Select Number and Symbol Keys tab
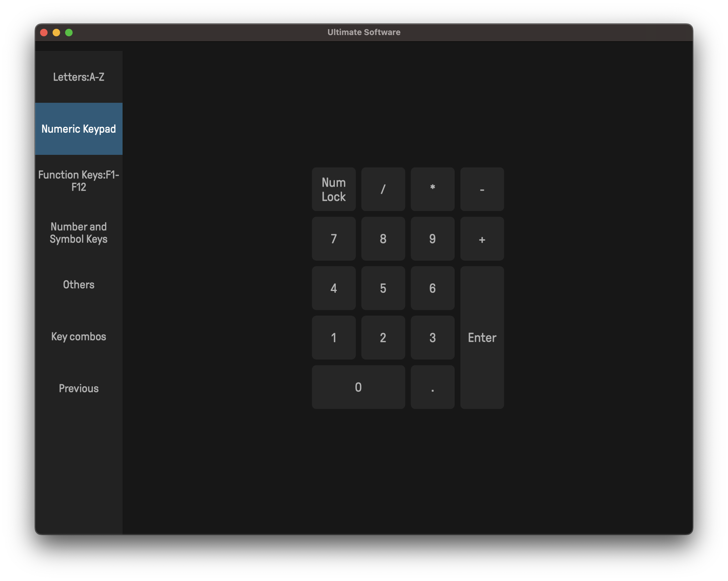Viewport: 728px width, 581px height. (79, 233)
